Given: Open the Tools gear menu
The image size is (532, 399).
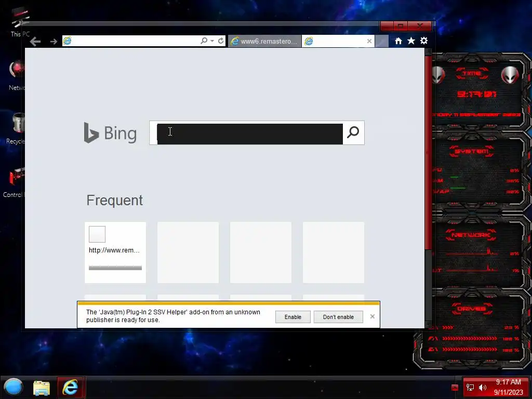Looking at the screenshot, I should point(424,41).
